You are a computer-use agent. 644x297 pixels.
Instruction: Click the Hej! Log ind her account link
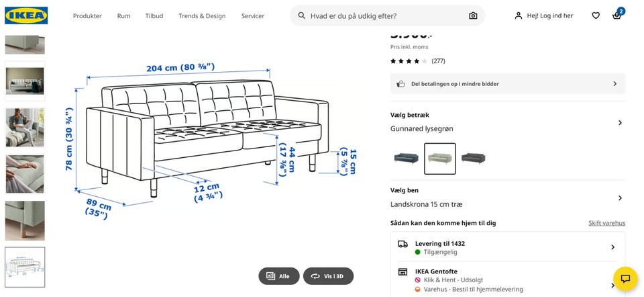tap(544, 15)
